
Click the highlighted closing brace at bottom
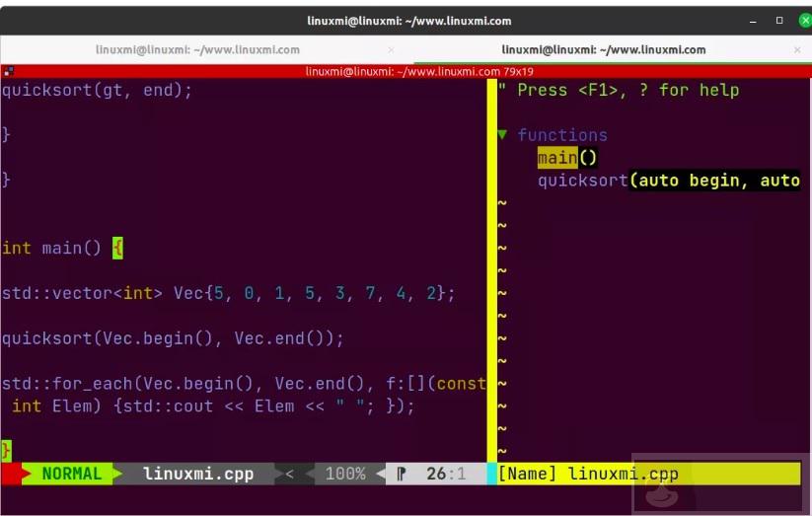6,450
